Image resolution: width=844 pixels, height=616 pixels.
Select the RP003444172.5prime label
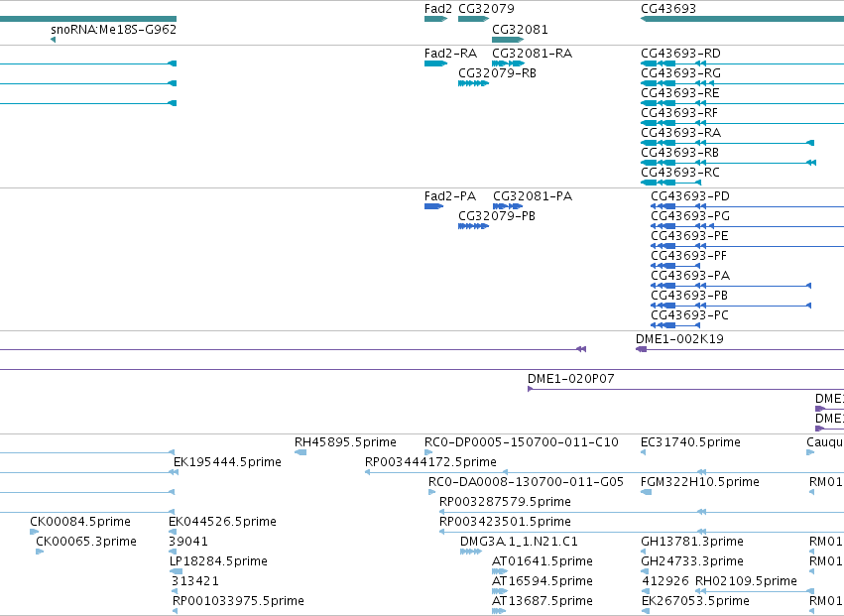coord(430,462)
